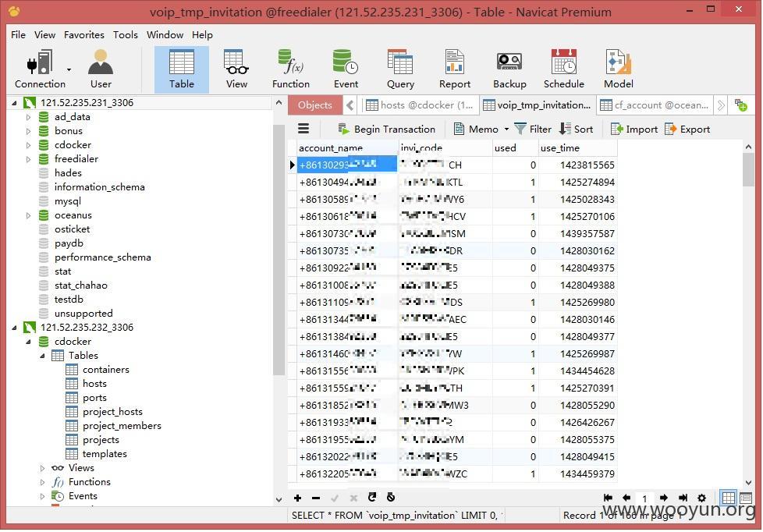Image resolution: width=763 pixels, height=532 pixels.
Task: Select the containers table
Action: (105, 370)
